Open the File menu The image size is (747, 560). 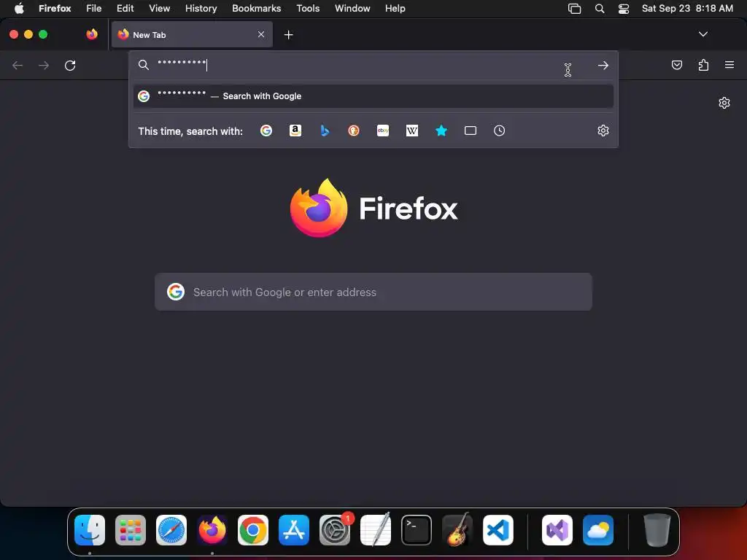tap(94, 8)
